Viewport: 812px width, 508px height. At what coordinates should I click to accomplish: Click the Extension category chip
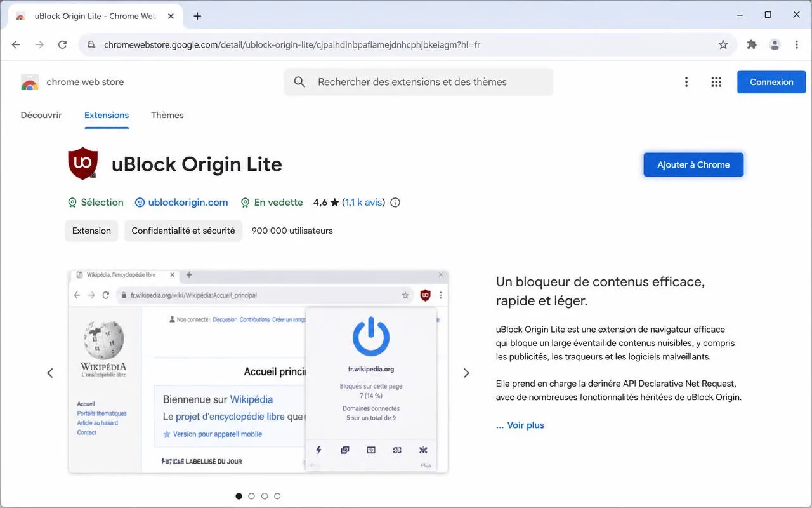click(x=91, y=231)
